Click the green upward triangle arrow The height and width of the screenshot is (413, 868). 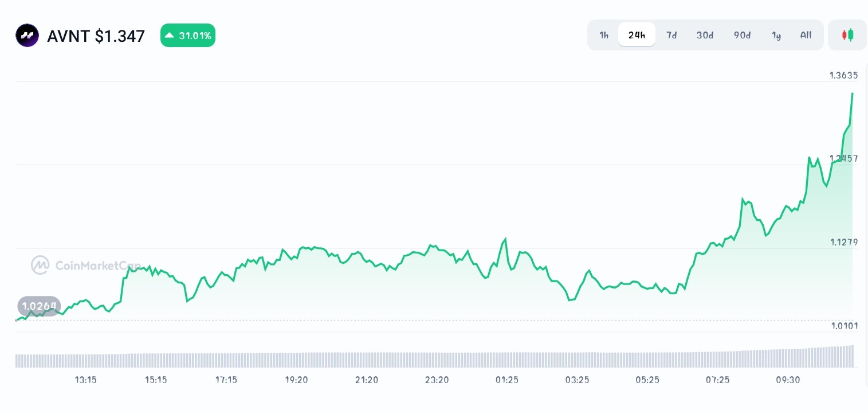[170, 35]
